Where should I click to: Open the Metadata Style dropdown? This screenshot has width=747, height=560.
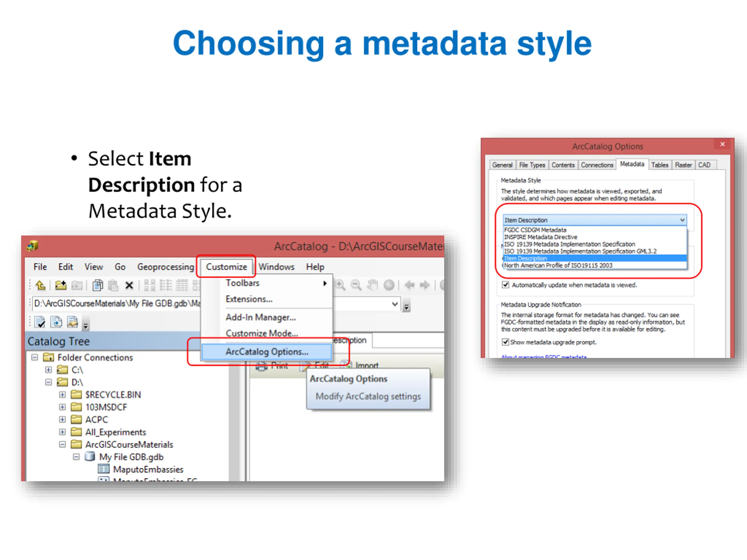coord(595,220)
